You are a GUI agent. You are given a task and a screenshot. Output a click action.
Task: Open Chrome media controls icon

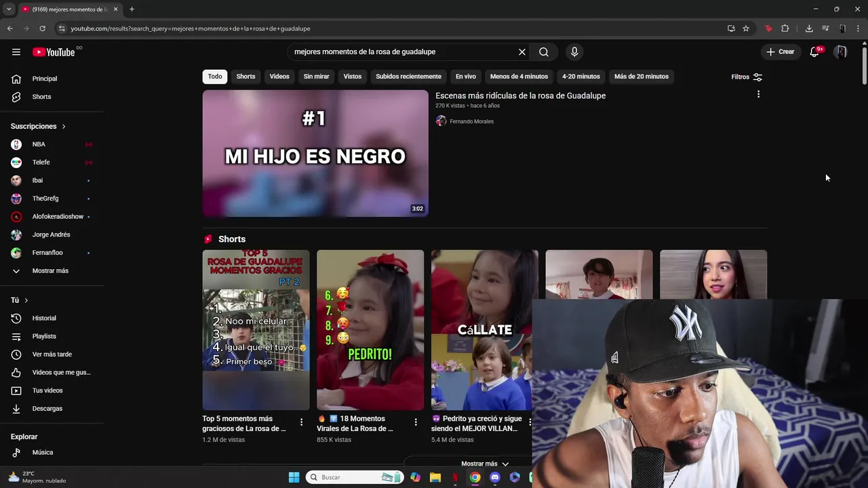[825, 28]
